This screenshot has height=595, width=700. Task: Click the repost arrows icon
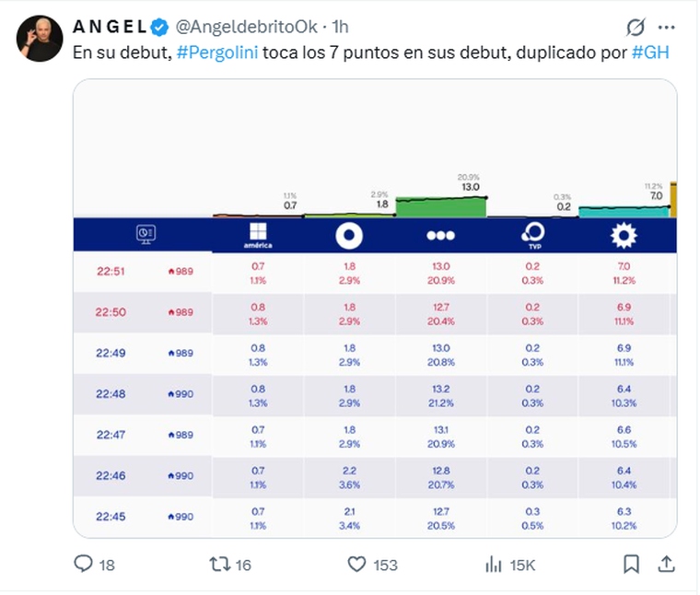click(219, 564)
